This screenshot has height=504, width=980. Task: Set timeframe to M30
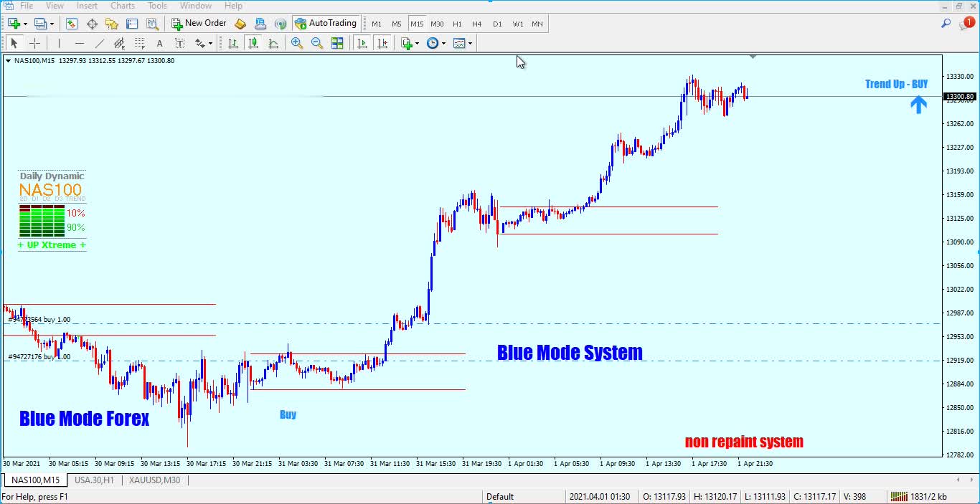[x=437, y=24]
